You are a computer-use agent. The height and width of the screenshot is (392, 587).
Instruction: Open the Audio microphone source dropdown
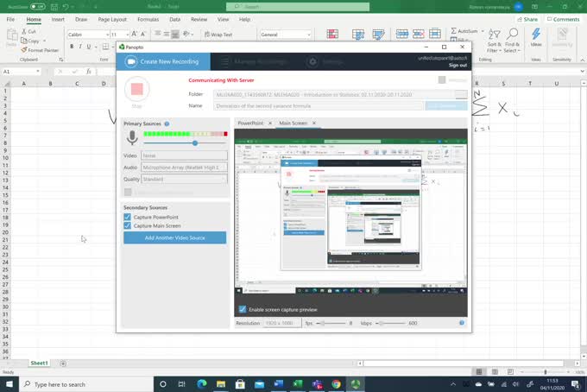pos(184,168)
